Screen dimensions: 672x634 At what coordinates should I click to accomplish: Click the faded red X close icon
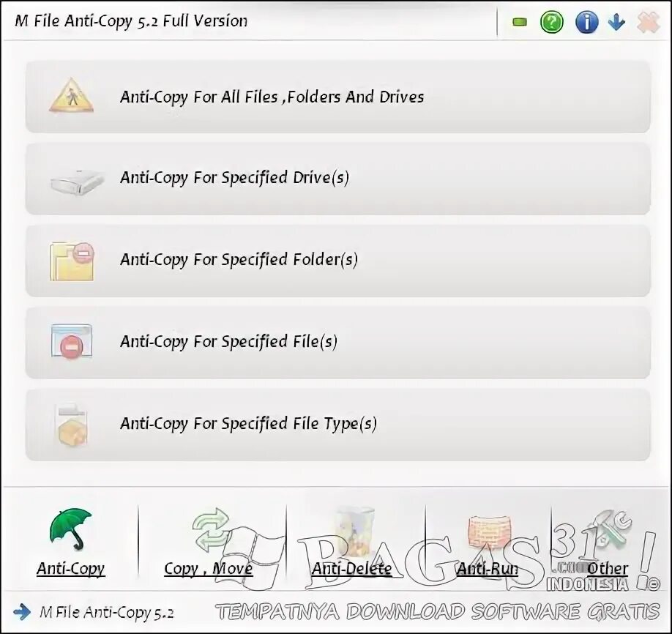click(x=649, y=22)
